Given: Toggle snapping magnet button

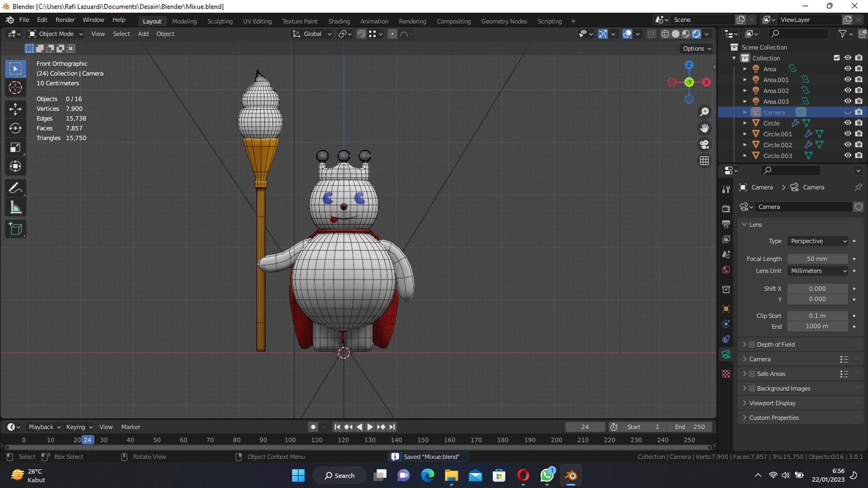Looking at the screenshot, I should coord(361,34).
